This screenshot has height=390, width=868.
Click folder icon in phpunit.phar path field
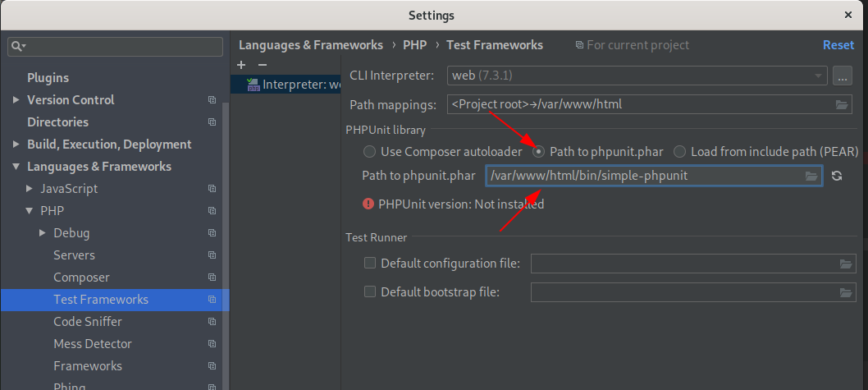point(811,177)
